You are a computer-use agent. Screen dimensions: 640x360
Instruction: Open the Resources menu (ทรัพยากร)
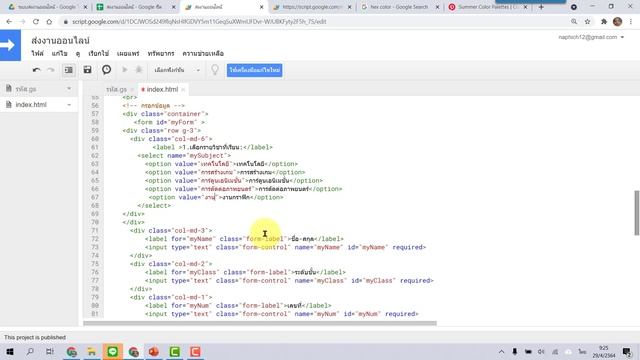pos(161,53)
